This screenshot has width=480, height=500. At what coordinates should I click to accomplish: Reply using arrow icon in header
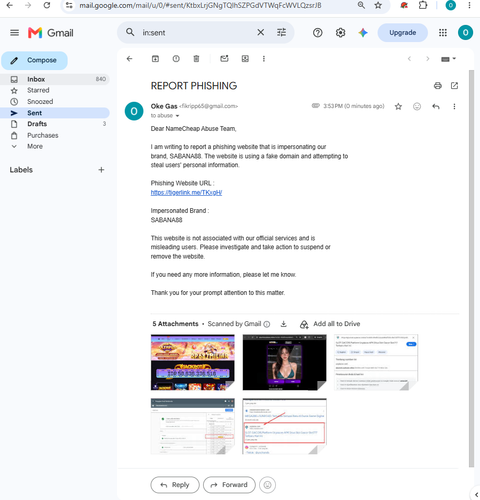tap(436, 106)
